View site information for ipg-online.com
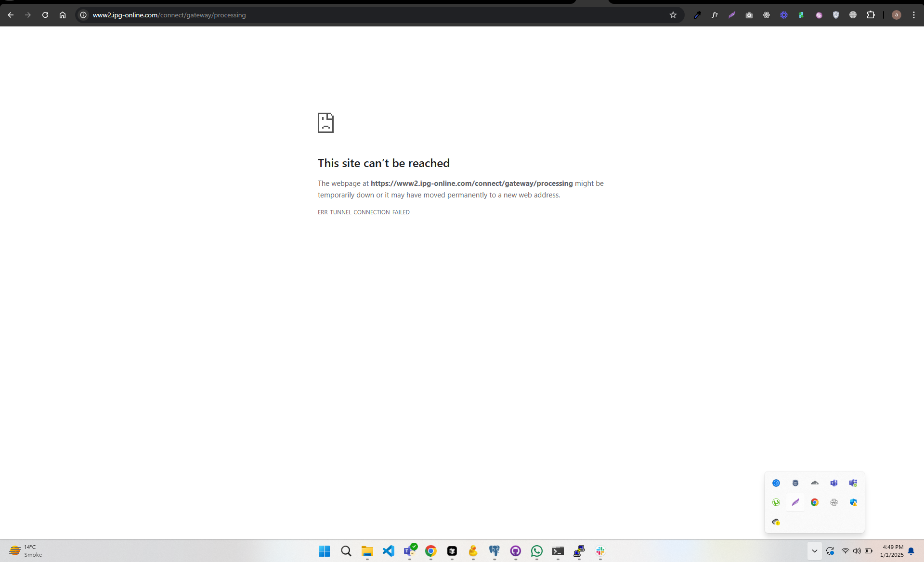The width and height of the screenshot is (924, 562). (x=83, y=15)
